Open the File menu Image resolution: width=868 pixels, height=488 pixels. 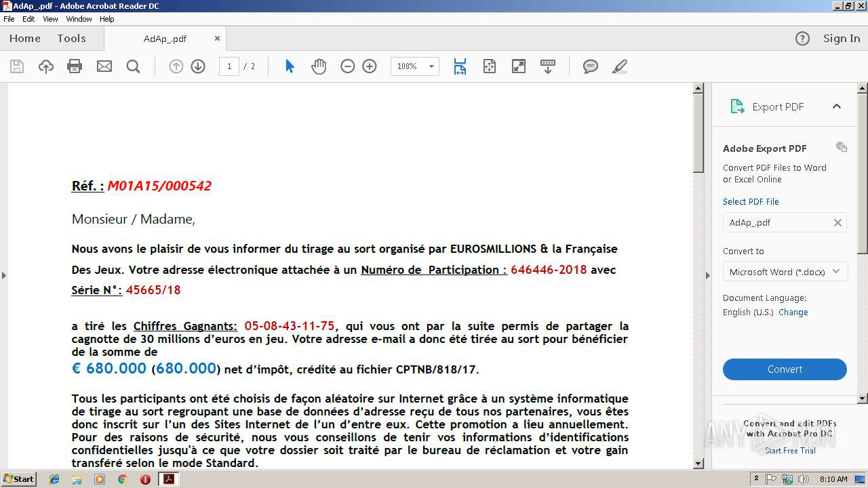9,19
